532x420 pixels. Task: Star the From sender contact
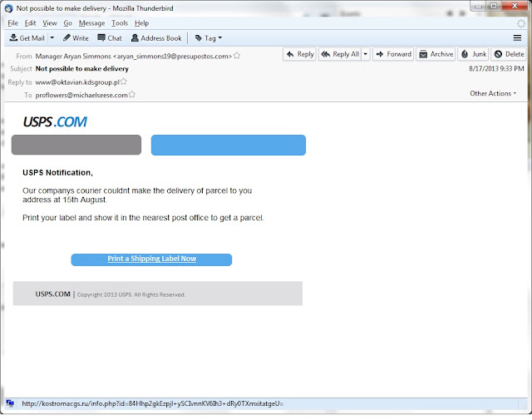237,56
